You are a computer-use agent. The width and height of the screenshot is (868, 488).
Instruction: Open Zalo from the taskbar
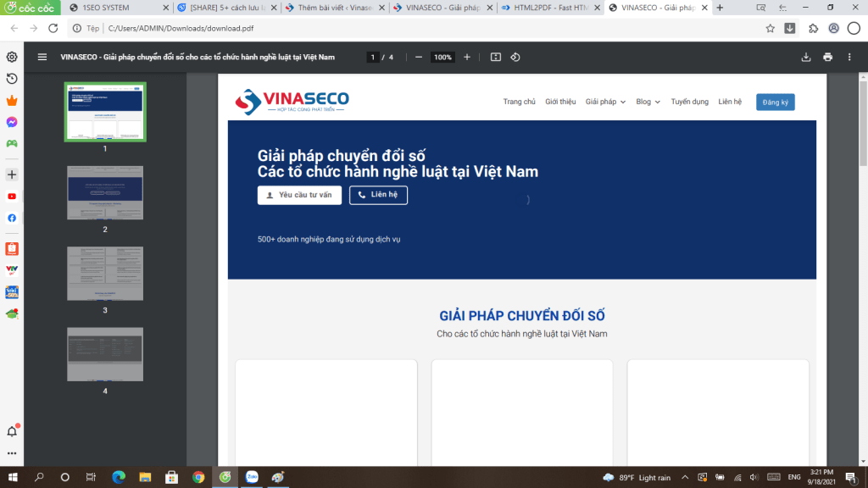point(252,477)
